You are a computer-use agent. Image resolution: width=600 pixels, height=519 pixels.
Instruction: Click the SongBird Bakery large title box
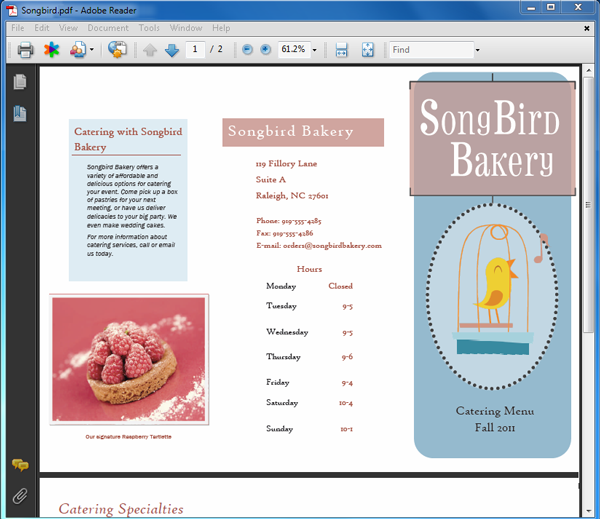[x=492, y=138]
